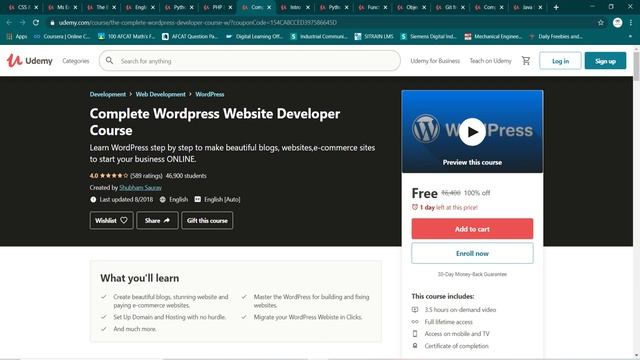Click the site lock icon in address bar

[x=52, y=22]
